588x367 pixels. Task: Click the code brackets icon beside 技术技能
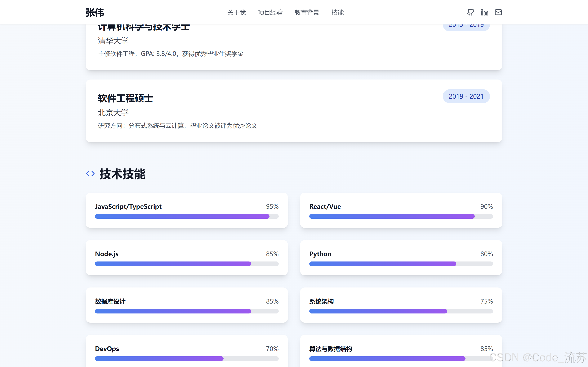click(90, 174)
